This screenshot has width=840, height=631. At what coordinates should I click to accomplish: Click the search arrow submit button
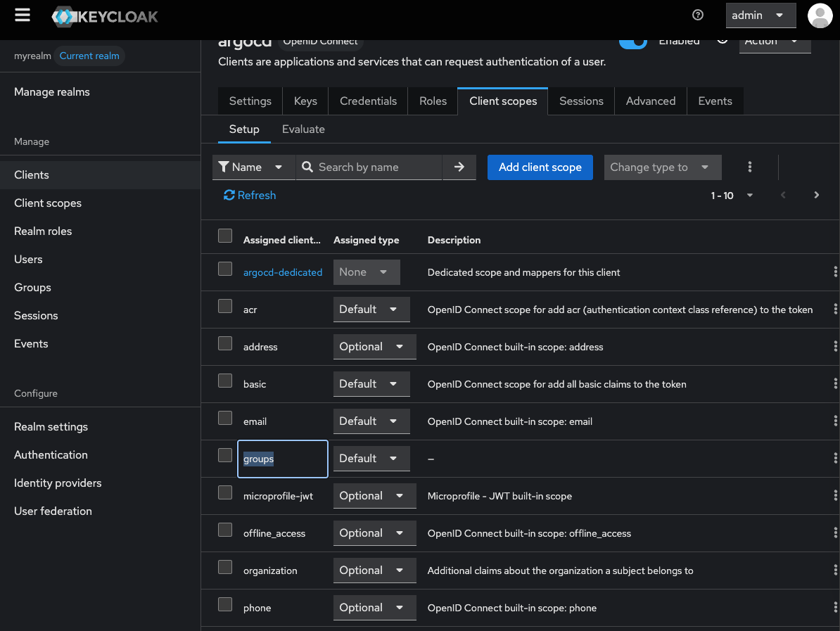point(459,167)
